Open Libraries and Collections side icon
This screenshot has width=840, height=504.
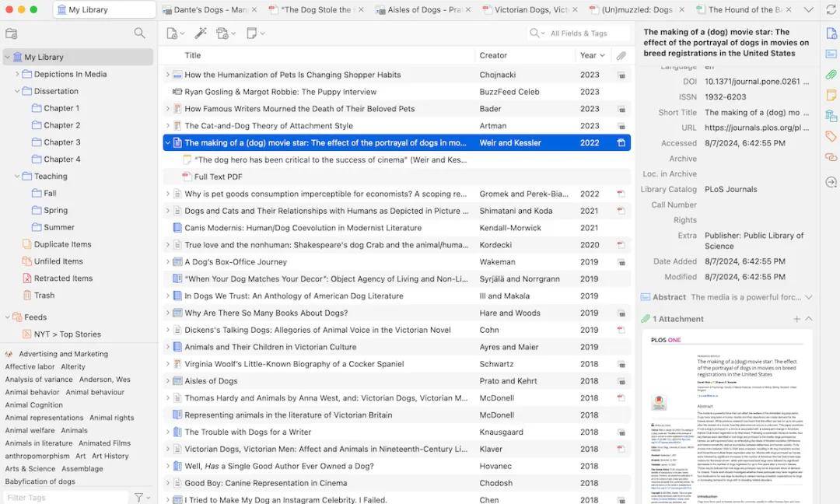coord(831,116)
